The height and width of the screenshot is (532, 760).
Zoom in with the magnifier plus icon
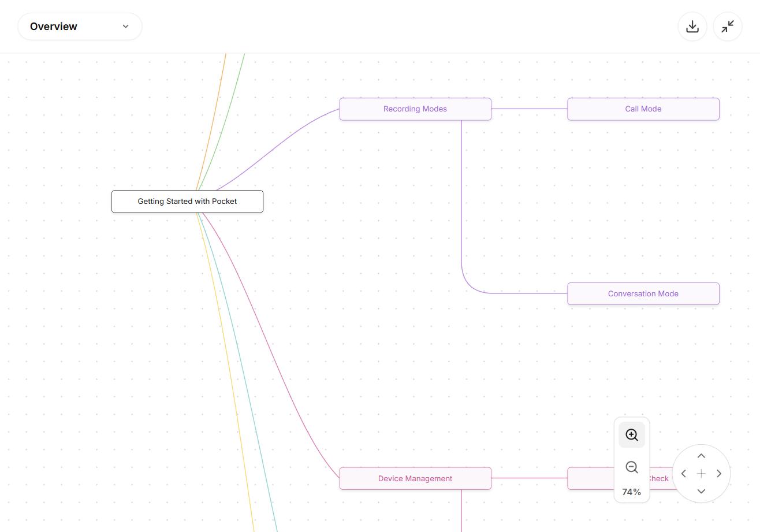(x=632, y=435)
